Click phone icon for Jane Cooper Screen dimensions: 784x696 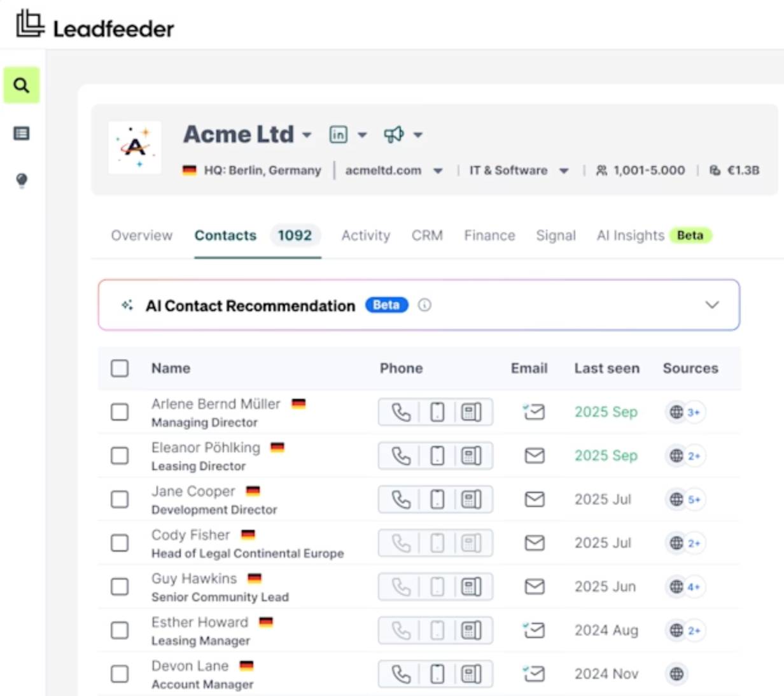[x=401, y=499]
